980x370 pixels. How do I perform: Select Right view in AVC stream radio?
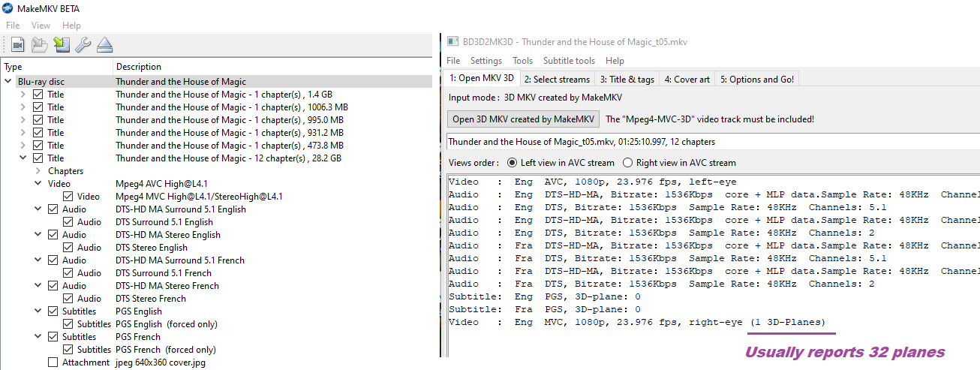point(627,163)
